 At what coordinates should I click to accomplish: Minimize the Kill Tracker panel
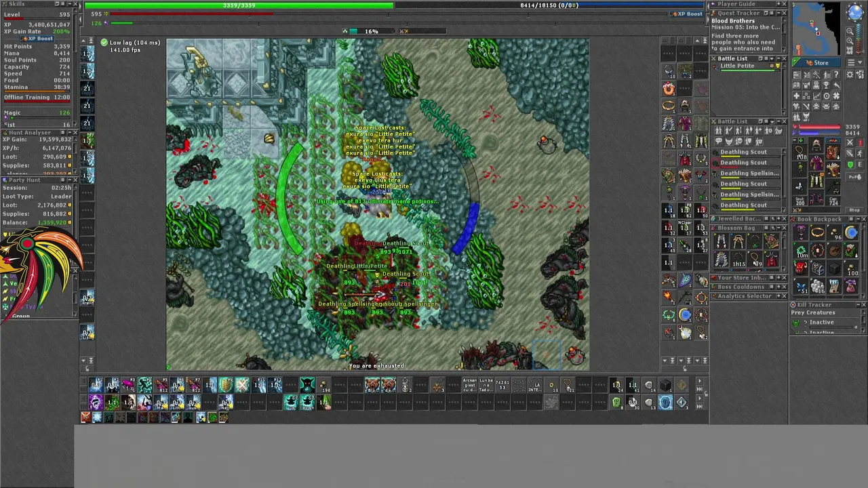[858, 304]
